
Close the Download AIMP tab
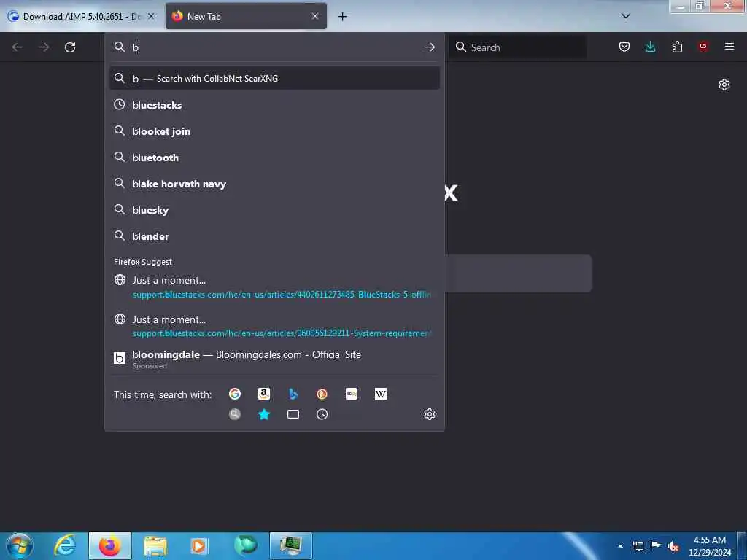pyautogui.click(x=151, y=16)
